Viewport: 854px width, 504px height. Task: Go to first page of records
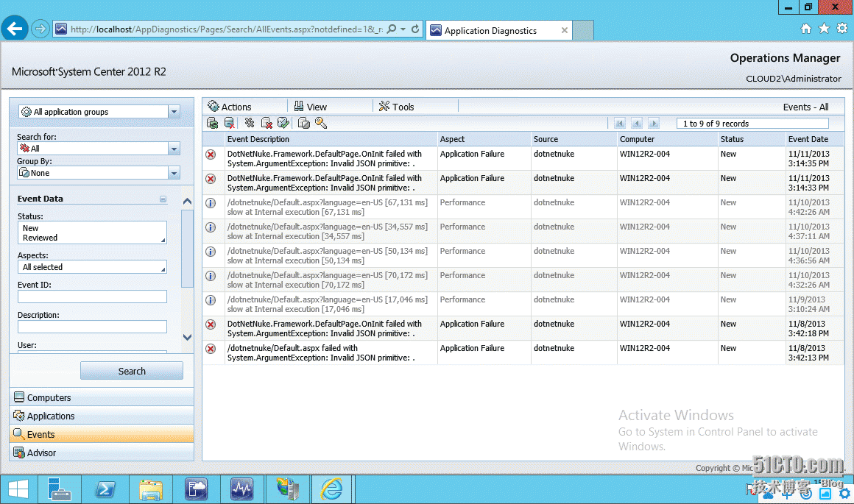click(620, 124)
